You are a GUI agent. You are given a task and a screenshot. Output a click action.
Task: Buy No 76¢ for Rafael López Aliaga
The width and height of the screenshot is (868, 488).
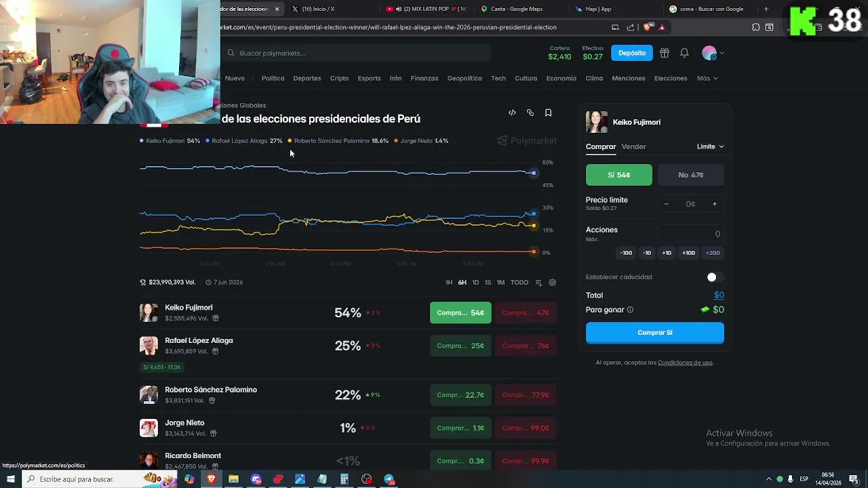coord(526,346)
